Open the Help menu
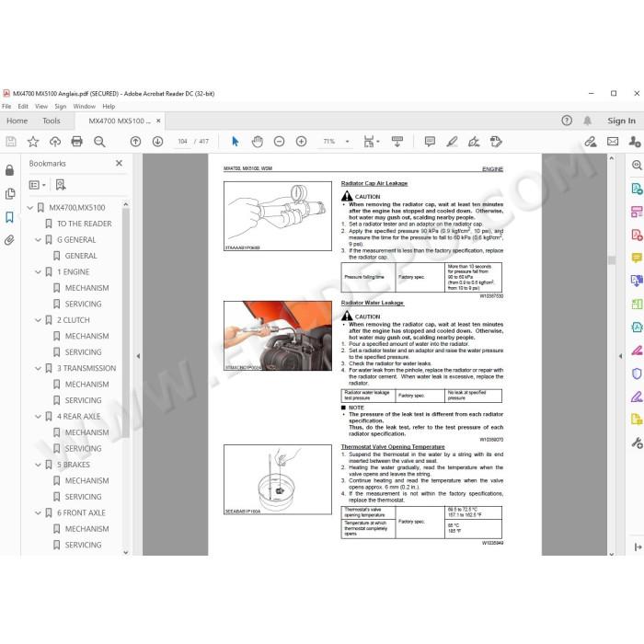 tap(109, 107)
